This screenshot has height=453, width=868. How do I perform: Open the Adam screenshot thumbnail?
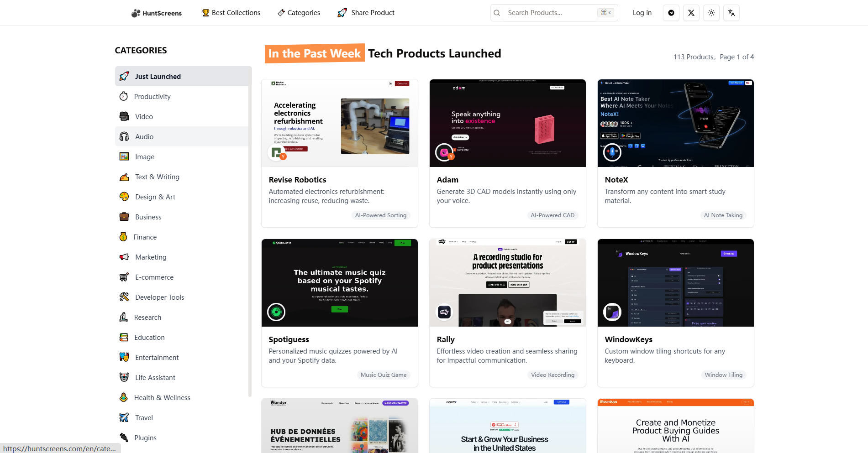click(508, 123)
